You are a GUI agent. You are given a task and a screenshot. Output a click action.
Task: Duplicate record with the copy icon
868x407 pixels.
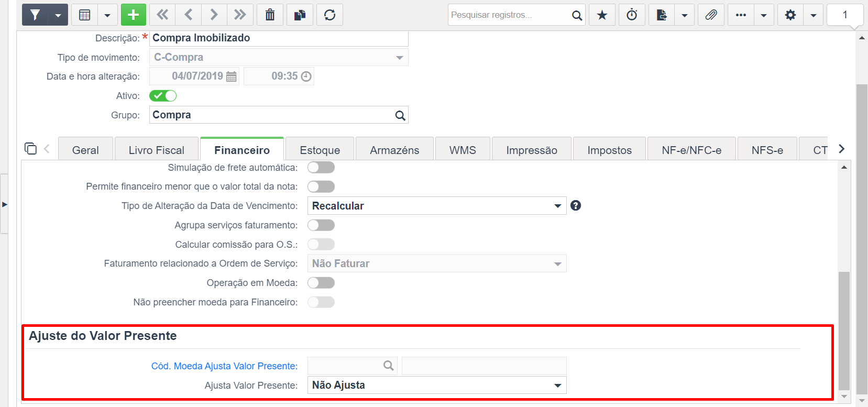(300, 15)
